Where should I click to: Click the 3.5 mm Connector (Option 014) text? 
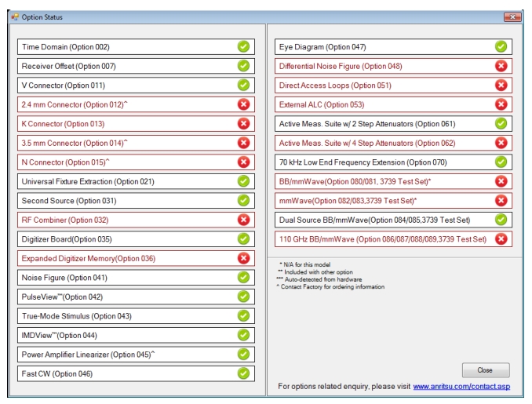(73, 143)
